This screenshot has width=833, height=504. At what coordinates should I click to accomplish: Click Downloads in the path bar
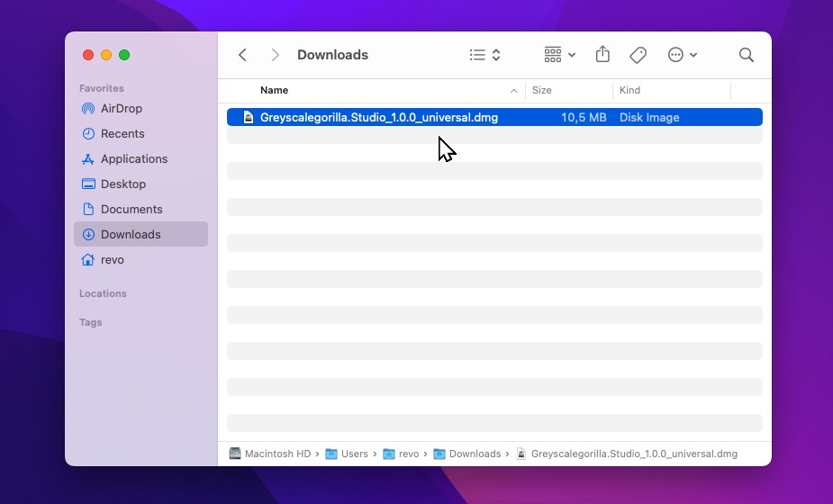(x=475, y=454)
